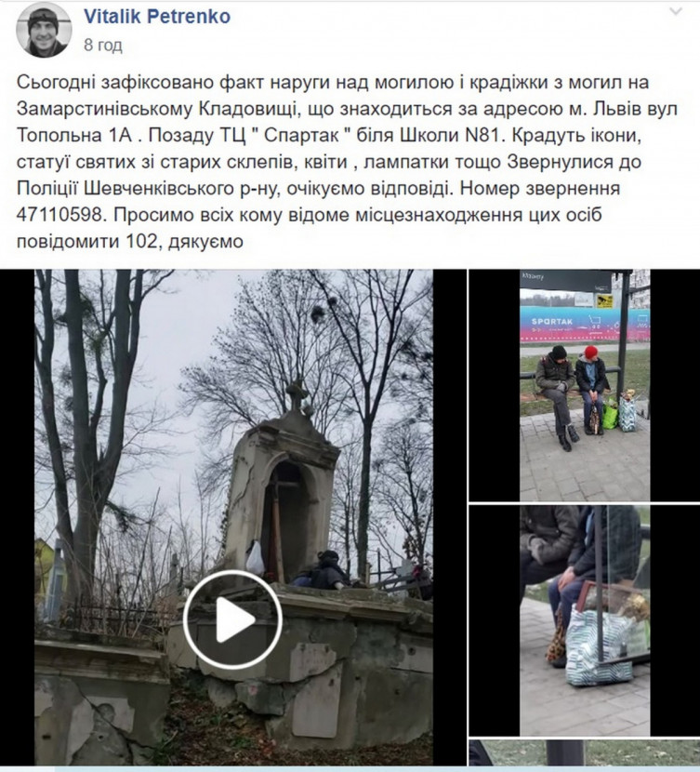The image size is (700, 772).
Task: Click the cross atop the chapel
Action: coord(297,394)
